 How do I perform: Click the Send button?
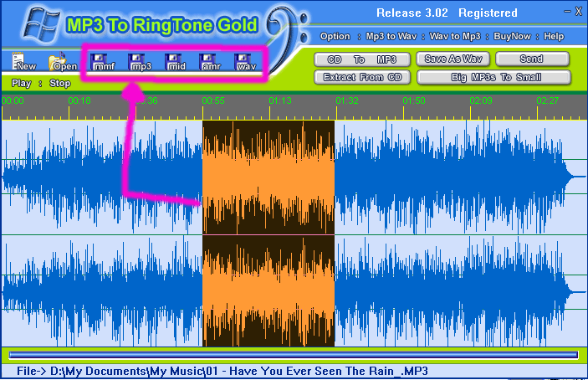[x=532, y=59]
